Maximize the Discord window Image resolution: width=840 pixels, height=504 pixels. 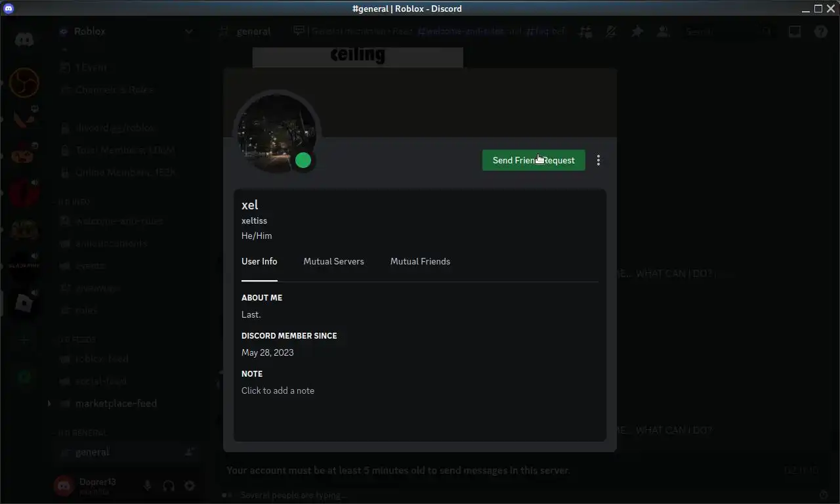(x=818, y=9)
